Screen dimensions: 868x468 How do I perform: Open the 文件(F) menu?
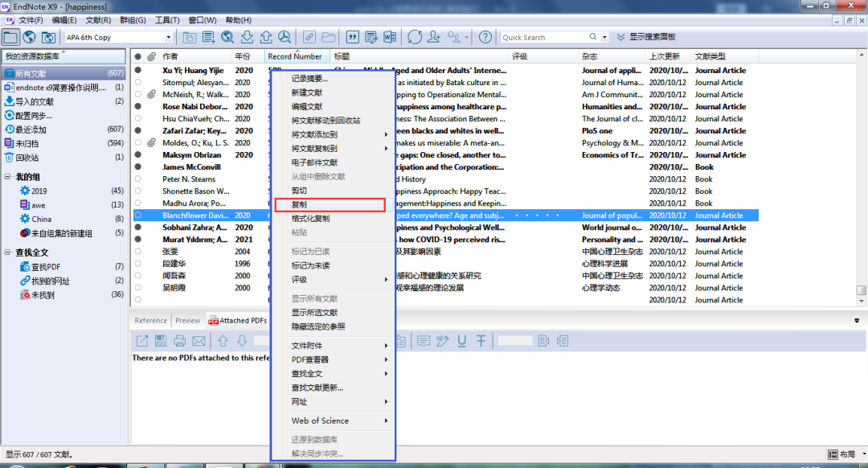click(31, 20)
